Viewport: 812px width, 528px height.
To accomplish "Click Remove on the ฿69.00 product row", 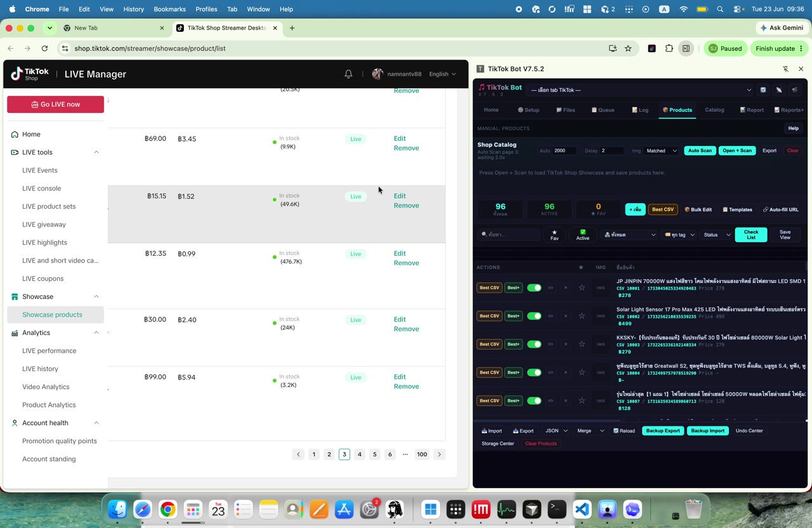I will click(406, 148).
